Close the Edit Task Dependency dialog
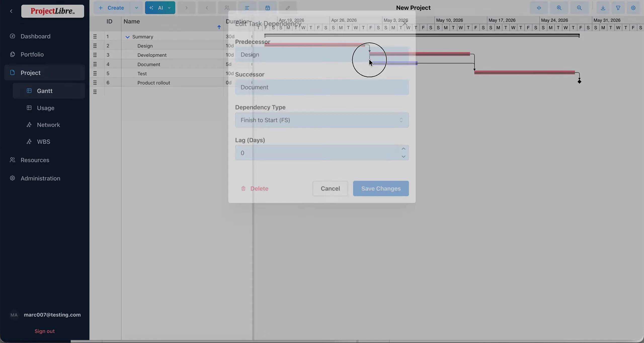 [405, 23]
